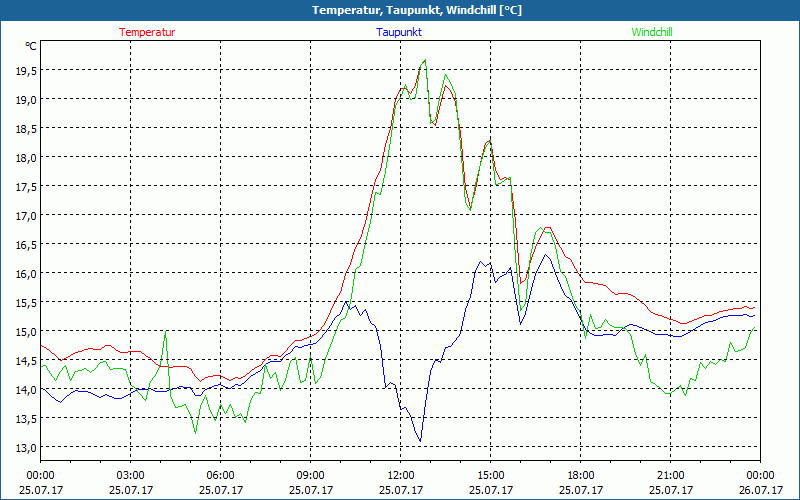Click the '°C' unit label on y-axis
800x500 pixels.
[31, 46]
